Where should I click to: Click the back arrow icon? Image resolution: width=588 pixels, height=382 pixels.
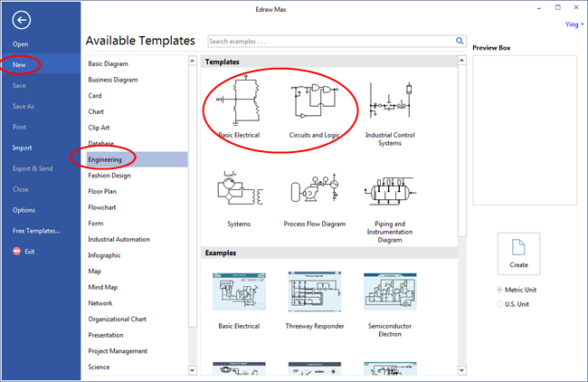[x=21, y=19]
